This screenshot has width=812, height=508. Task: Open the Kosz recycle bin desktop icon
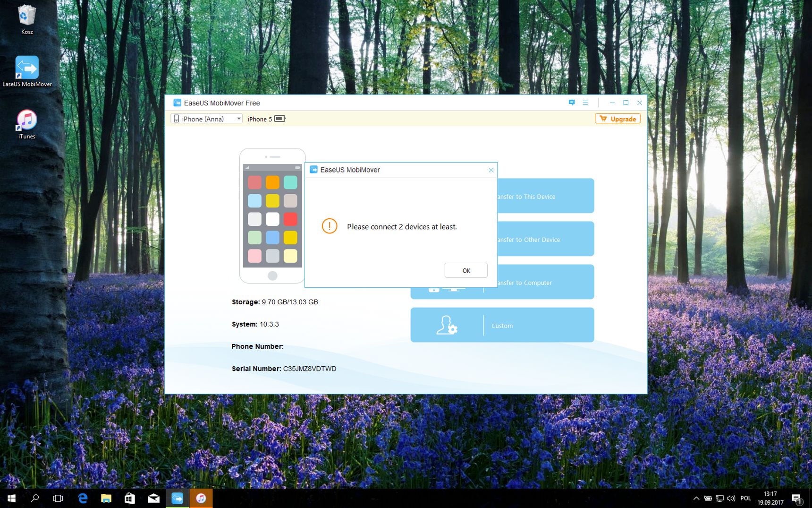pos(27,19)
